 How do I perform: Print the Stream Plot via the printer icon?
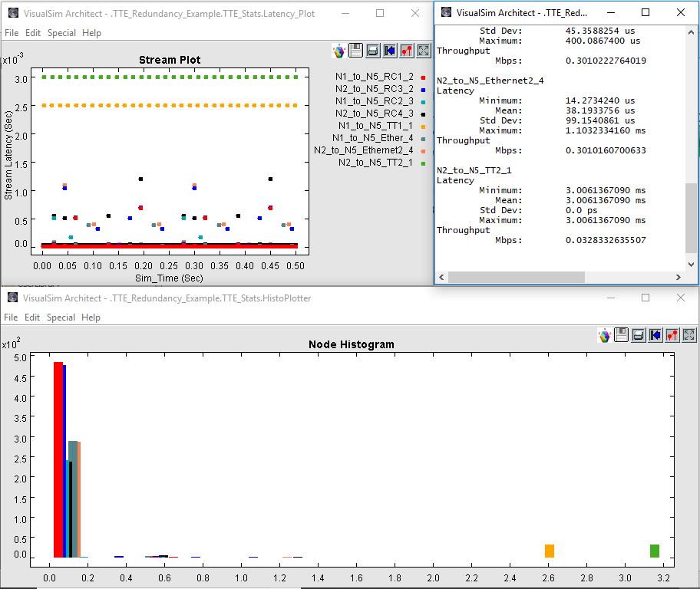(x=372, y=51)
